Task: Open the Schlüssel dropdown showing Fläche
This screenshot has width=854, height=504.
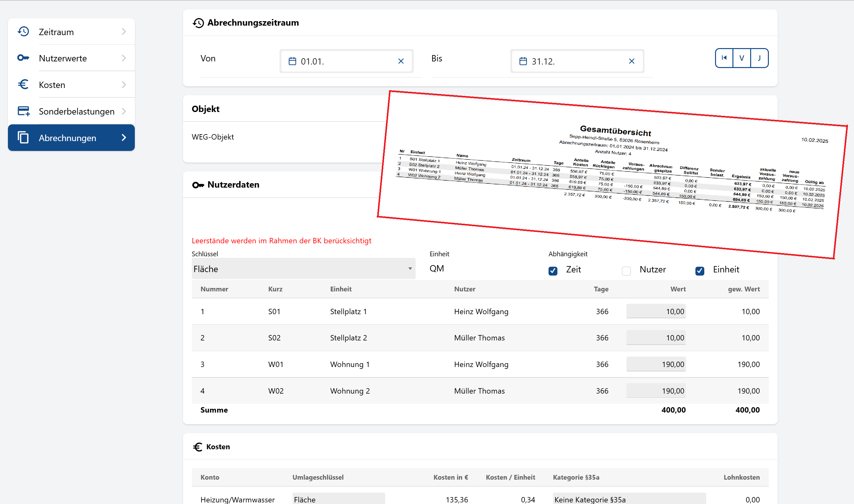Action: [x=303, y=269]
